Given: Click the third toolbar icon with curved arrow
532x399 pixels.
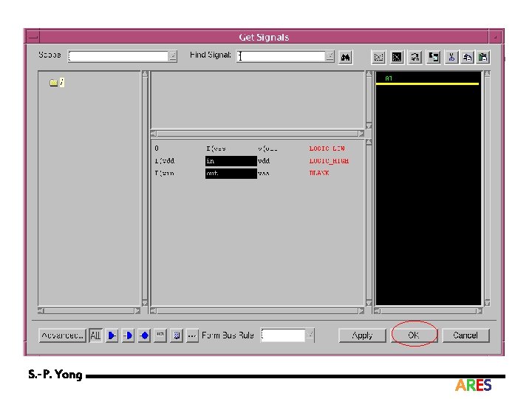Looking at the screenshot, I should click(x=415, y=57).
